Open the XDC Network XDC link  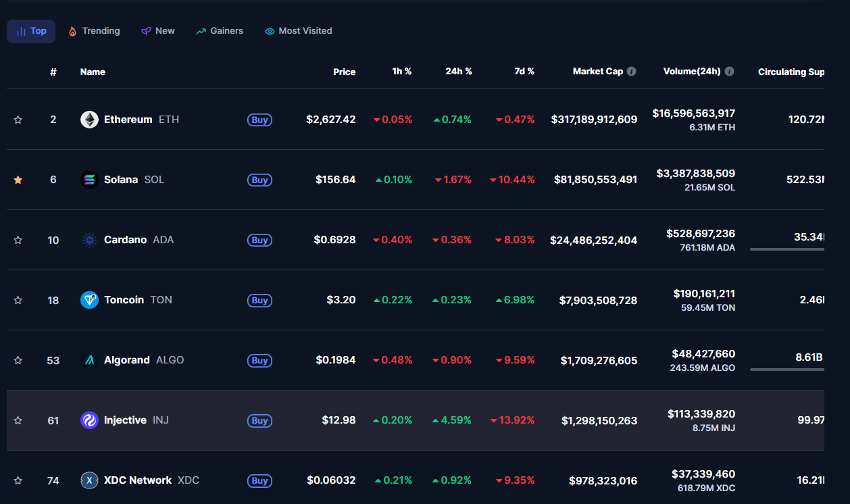click(x=151, y=480)
